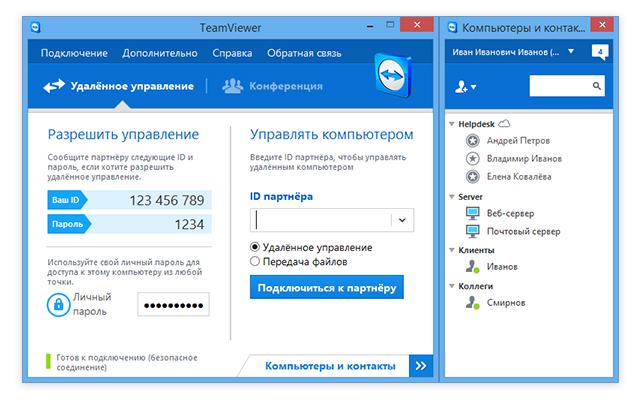Collapse the Server group
This screenshot has height=401, width=641.
coord(452,197)
